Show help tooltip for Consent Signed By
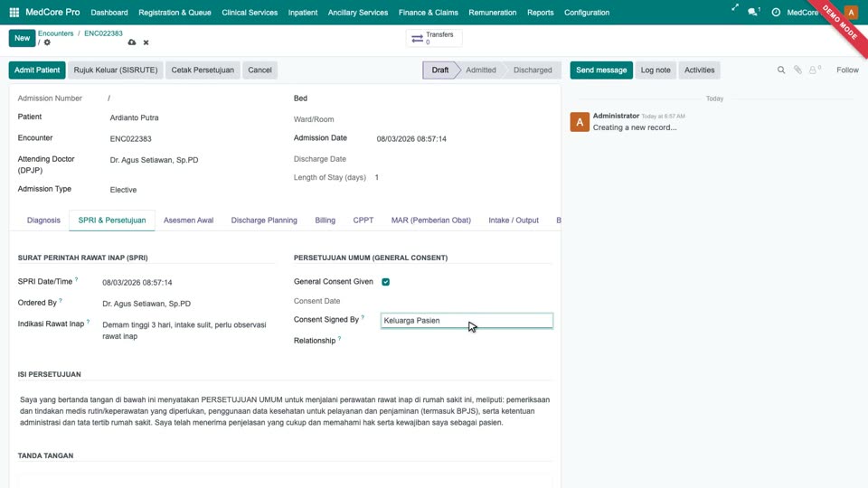The image size is (868, 488). (363, 317)
